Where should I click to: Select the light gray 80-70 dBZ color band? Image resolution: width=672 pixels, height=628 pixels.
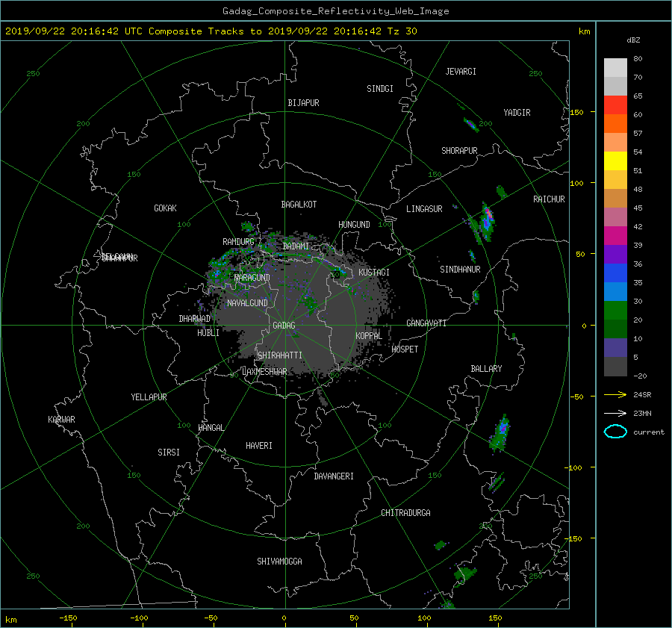coord(615,67)
